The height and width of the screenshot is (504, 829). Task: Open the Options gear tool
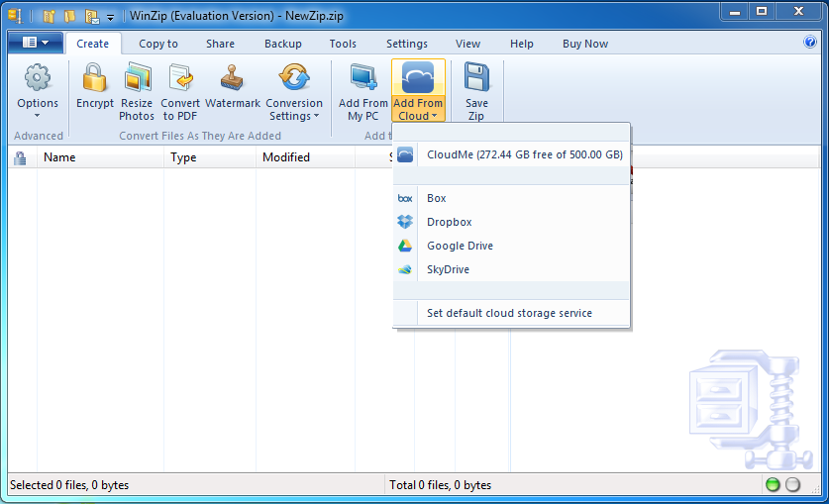pos(38,91)
